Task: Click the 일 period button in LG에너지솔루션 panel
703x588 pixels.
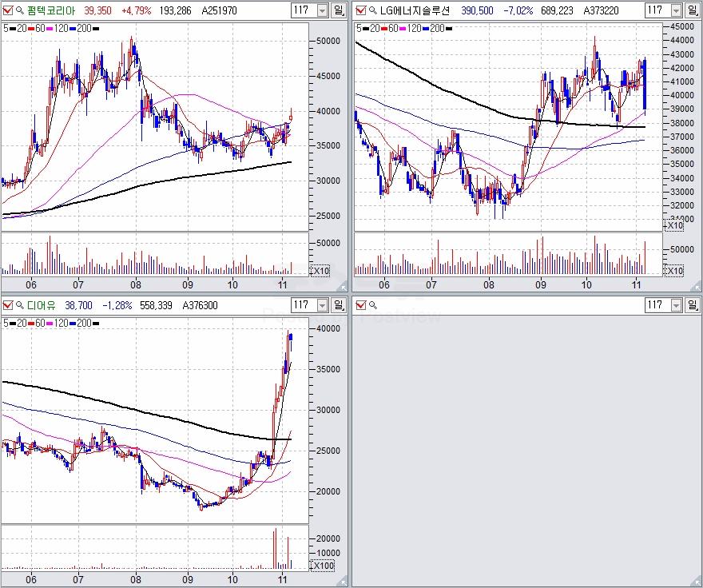Action: coord(695,10)
